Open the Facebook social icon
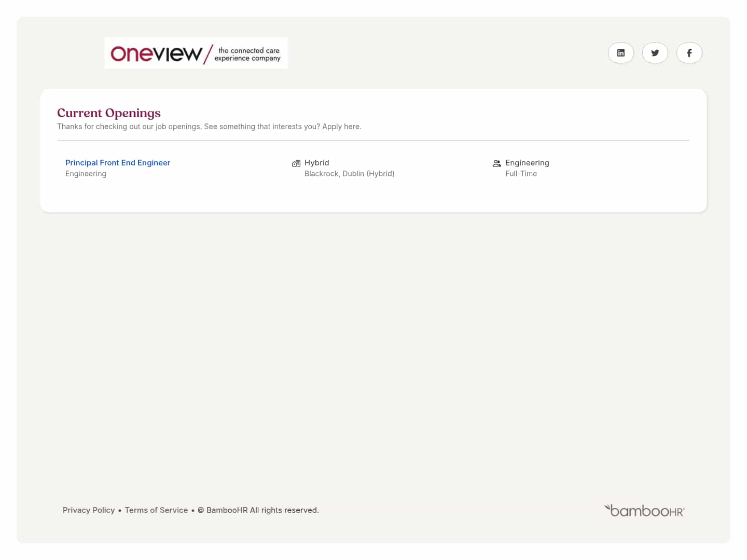The height and width of the screenshot is (560, 747). (689, 53)
